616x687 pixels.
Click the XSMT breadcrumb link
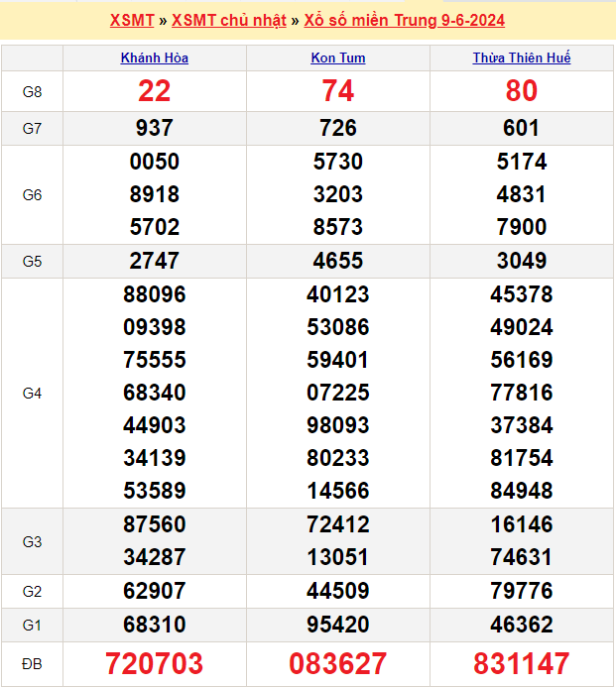131,20
